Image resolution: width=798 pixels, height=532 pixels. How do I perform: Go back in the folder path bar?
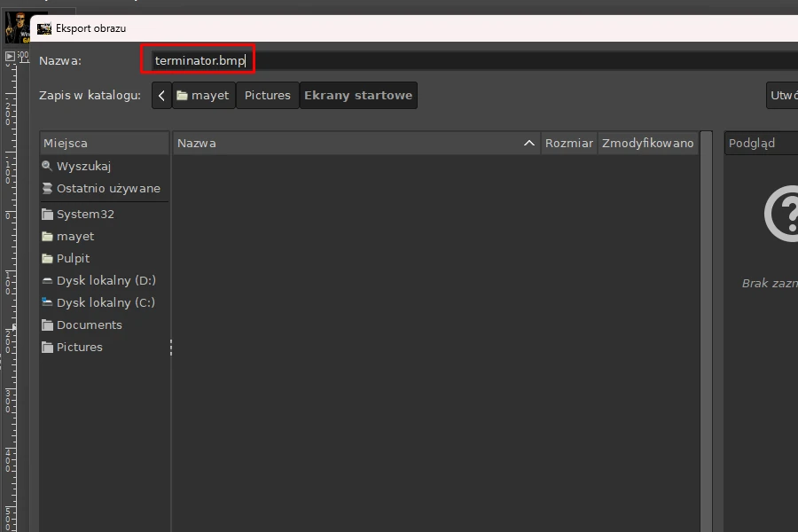pyautogui.click(x=162, y=95)
